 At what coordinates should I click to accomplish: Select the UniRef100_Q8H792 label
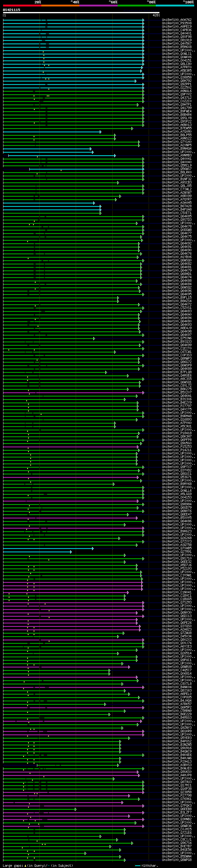point(177,81)
